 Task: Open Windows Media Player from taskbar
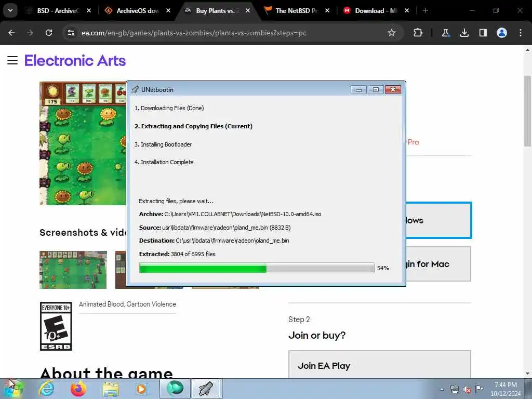141,389
